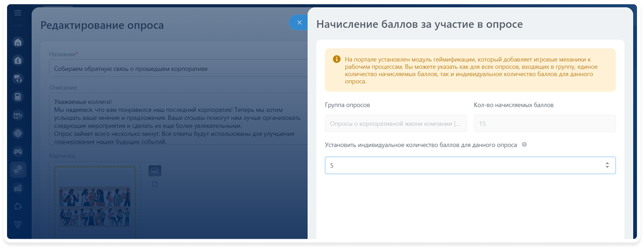
Task: Open the 360 review sidebar icon
Action: click(18, 115)
